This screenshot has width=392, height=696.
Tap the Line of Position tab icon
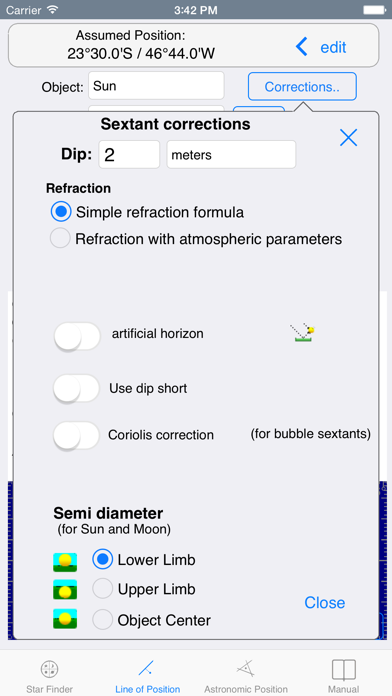(145, 668)
